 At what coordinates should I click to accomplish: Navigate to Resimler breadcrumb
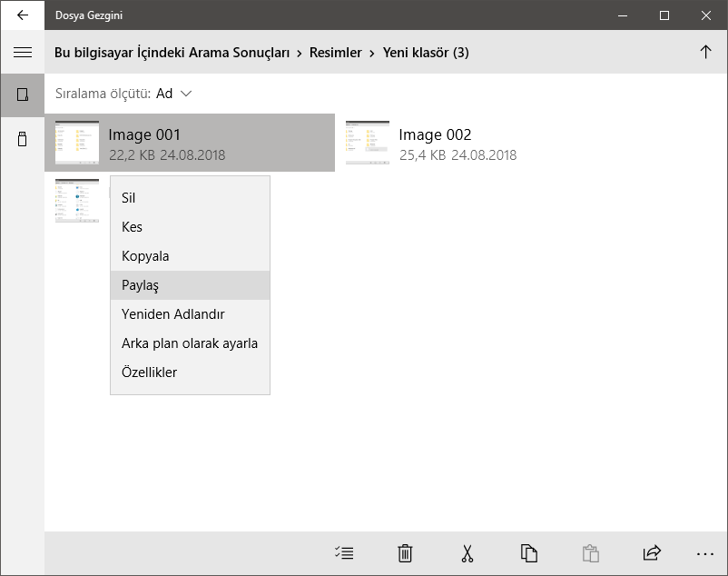(335, 53)
